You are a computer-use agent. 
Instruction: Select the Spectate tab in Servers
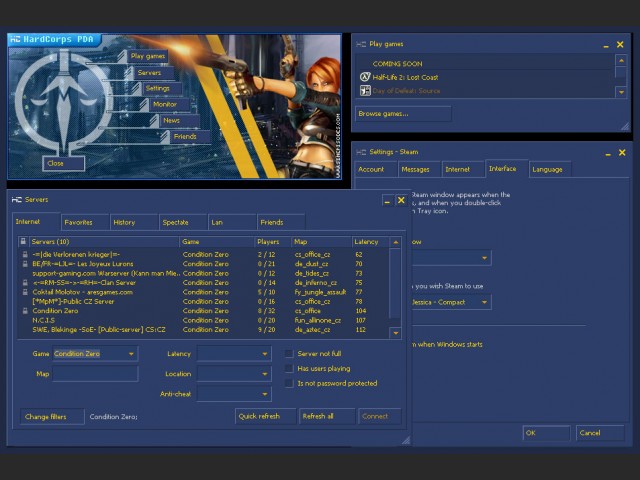[x=182, y=222]
